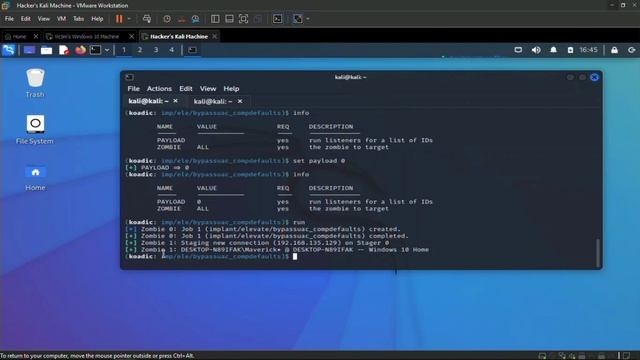Click the display/network tray icon
The image size is (640, 360).
pos(518,50)
